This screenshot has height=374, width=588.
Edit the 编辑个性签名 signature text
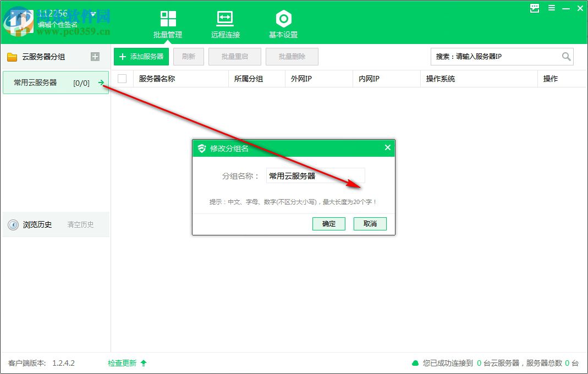57,25
